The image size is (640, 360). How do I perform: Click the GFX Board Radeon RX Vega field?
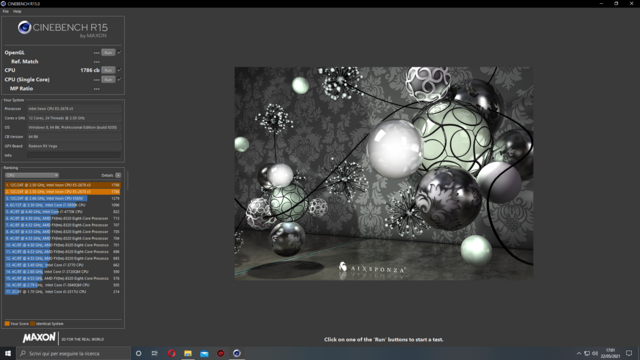click(74, 146)
